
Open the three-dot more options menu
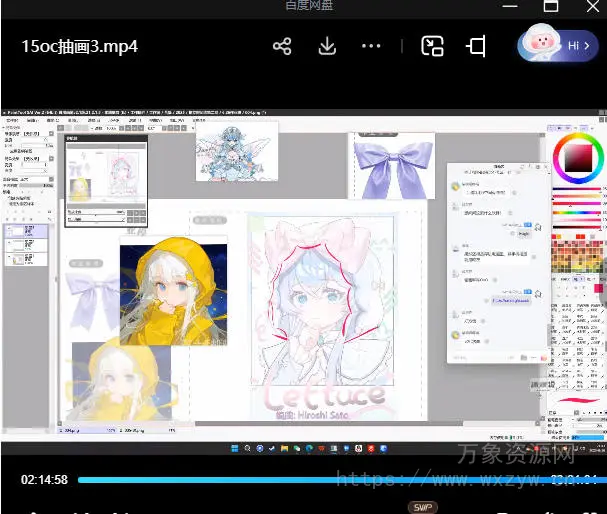pos(371,46)
